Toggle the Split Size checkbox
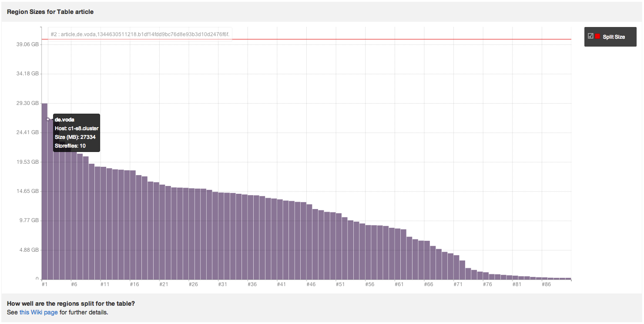The height and width of the screenshot is (324, 644). [590, 36]
